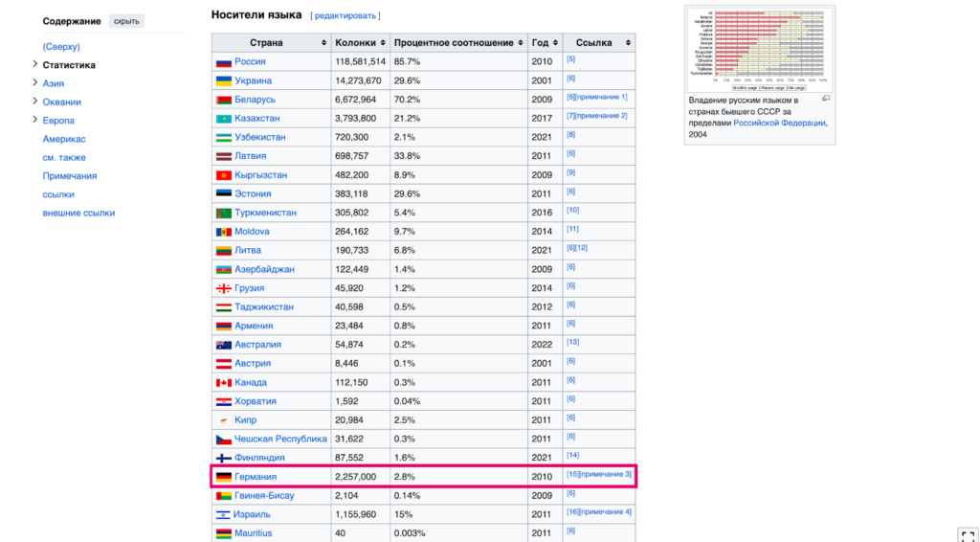Hide the Содержание sidebar with скрыть

125,21
